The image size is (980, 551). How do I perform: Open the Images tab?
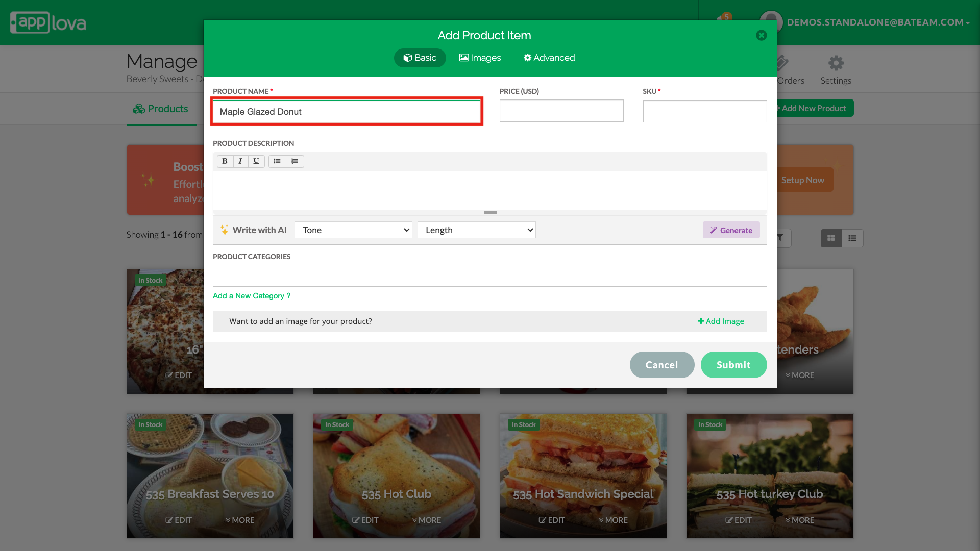coord(480,58)
